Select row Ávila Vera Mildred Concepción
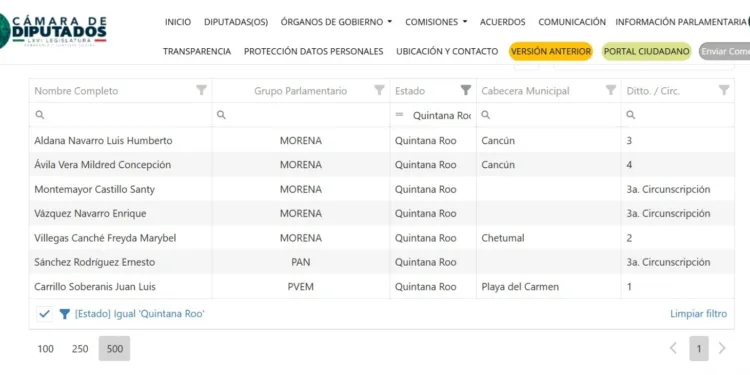Image resolution: width=750 pixels, height=375 pixels. tap(382, 165)
